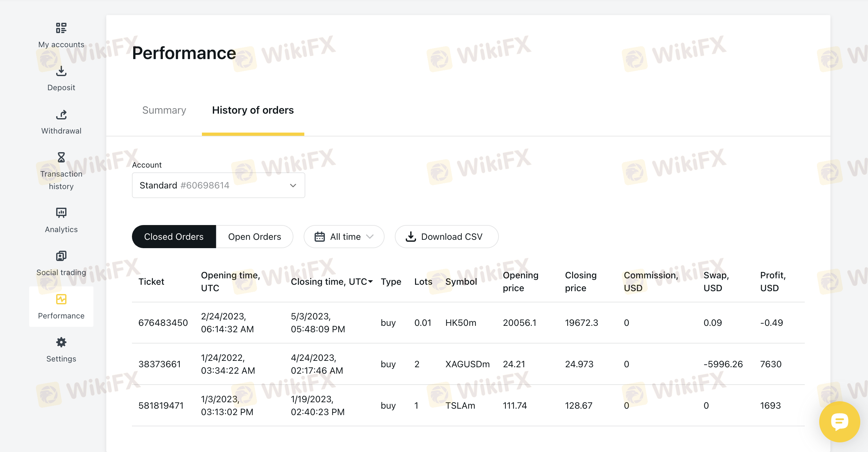Viewport: 868px width, 452px height.
Task: Click the download icon in Download CSV
Action: coord(411,237)
